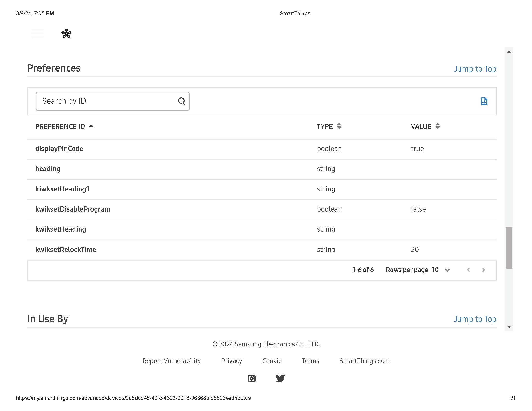532x411 pixels.
Task: Open the Twitter footer icon
Action: [x=280, y=378]
